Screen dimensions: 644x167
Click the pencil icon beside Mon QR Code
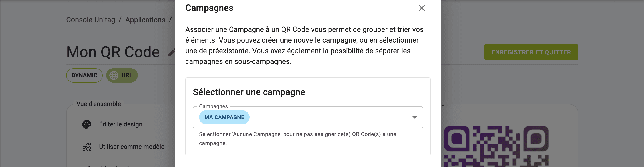point(172,52)
